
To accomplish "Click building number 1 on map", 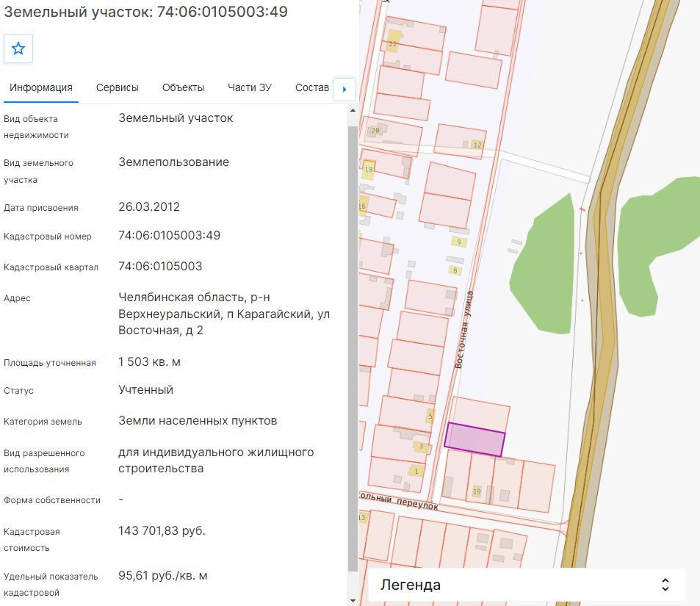I will click(x=416, y=471).
